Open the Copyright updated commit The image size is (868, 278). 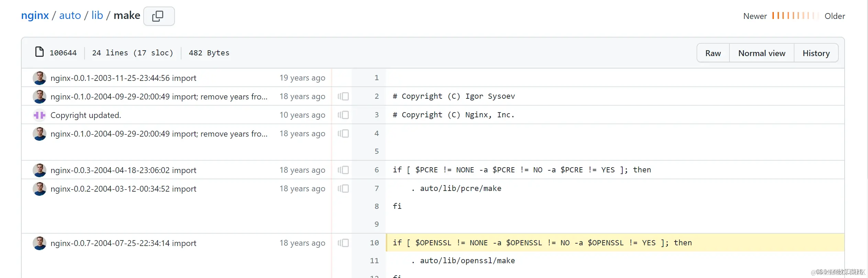point(86,115)
